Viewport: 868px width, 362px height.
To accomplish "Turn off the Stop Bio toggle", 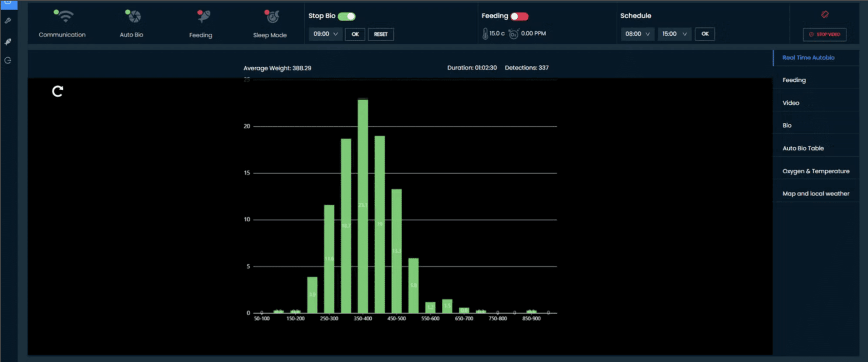I will [347, 16].
